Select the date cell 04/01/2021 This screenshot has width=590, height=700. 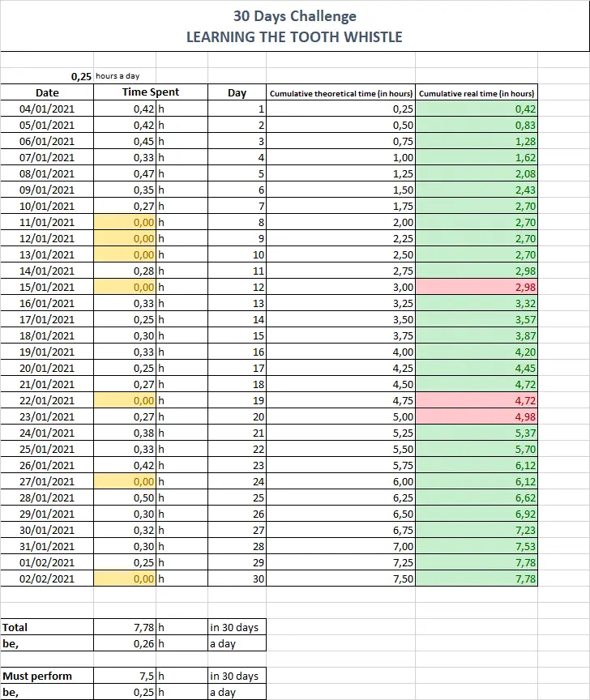(x=47, y=109)
